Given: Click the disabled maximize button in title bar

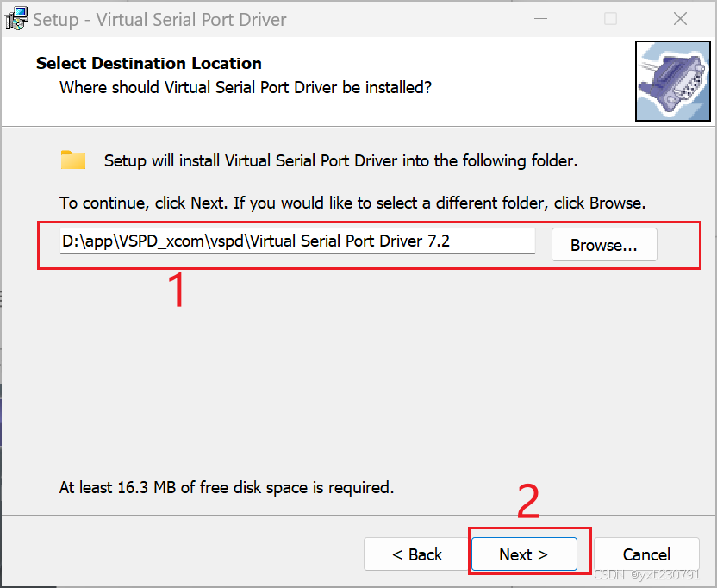Looking at the screenshot, I should [x=610, y=19].
